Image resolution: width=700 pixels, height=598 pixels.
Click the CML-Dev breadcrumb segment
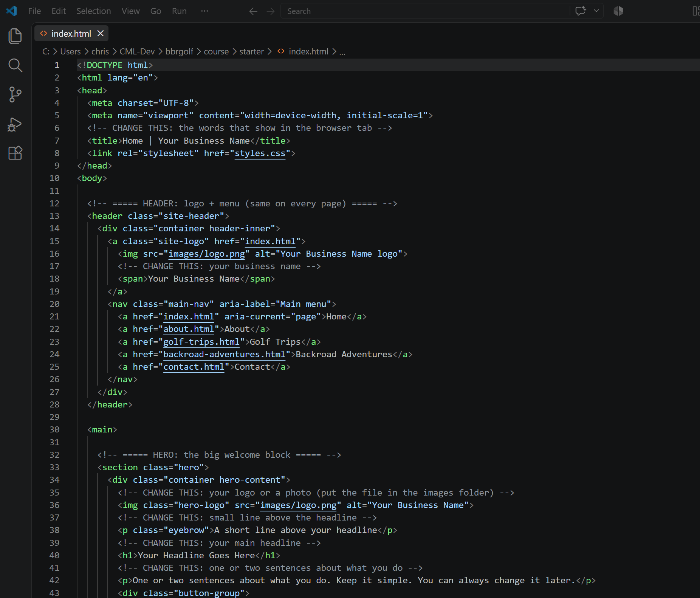[137, 51]
